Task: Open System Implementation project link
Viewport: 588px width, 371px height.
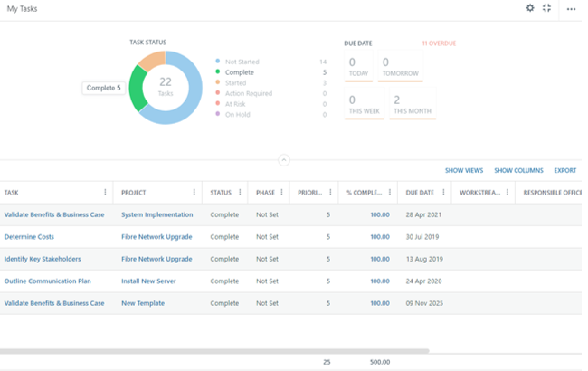Action: (x=157, y=214)
